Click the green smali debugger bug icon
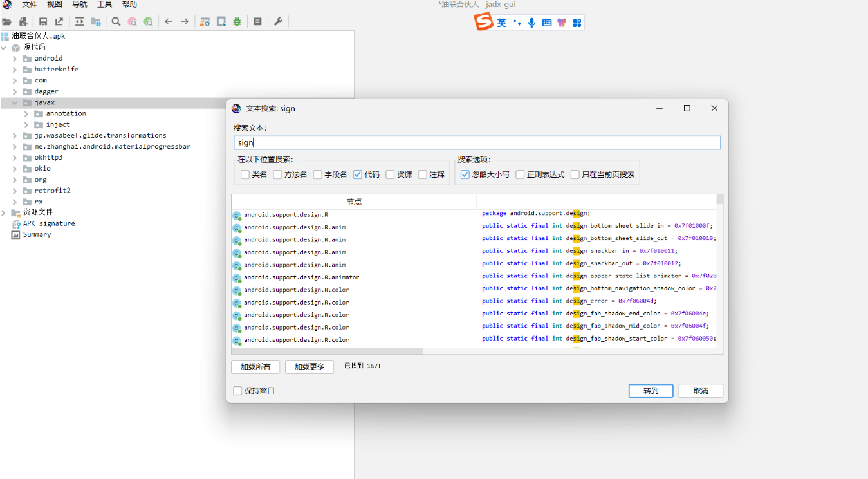The width and height of the screenshot is (868, 479). tap(237, 21)
